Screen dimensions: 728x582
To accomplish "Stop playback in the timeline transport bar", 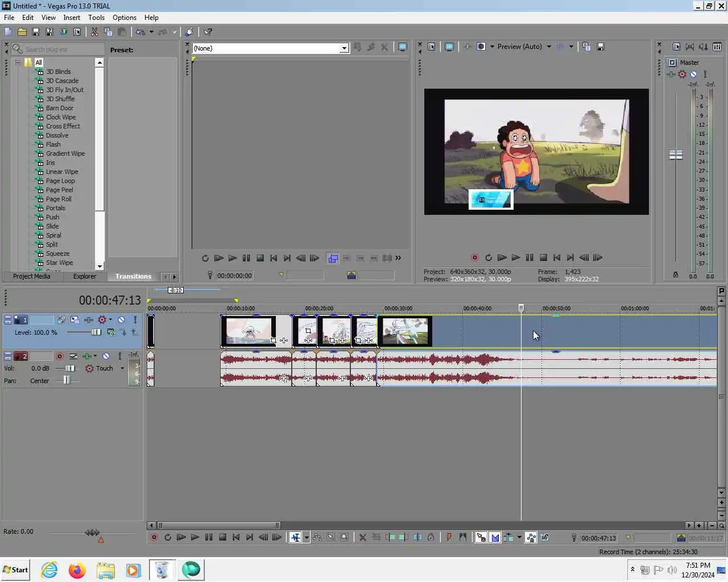I will [222, 537].
